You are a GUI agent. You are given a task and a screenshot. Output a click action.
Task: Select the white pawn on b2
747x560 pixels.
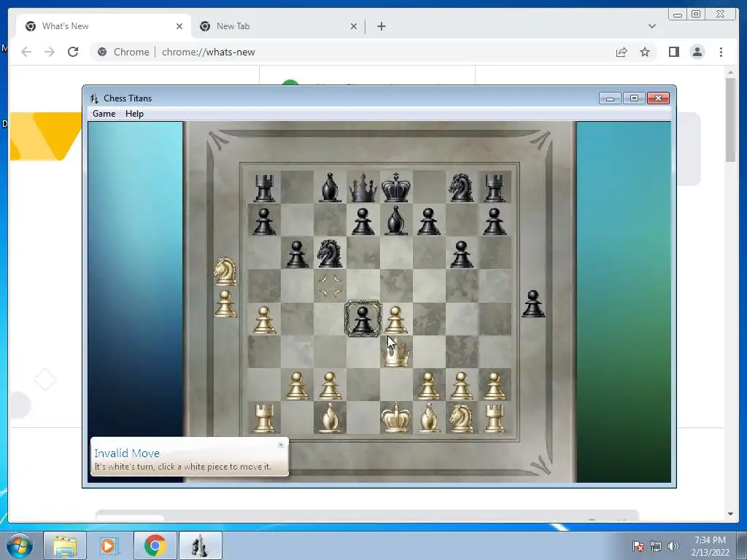(297, 385)
